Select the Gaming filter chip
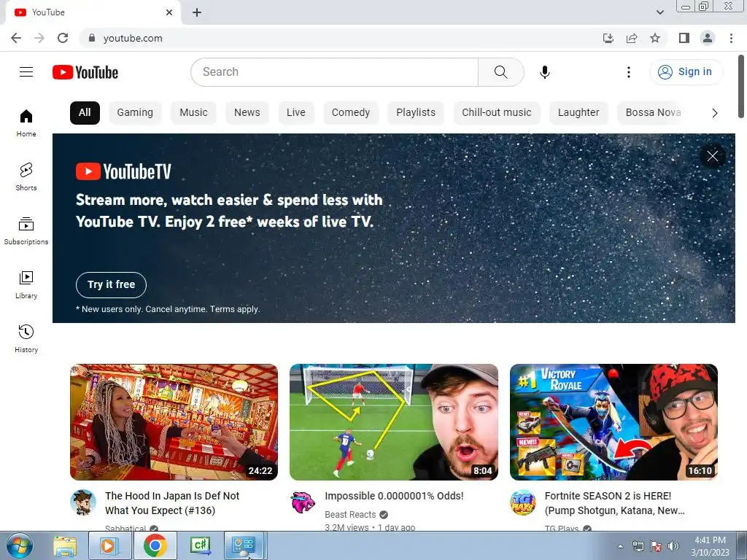Image resolution: width=747 pixels, height=560 pixels. (135, 113)
